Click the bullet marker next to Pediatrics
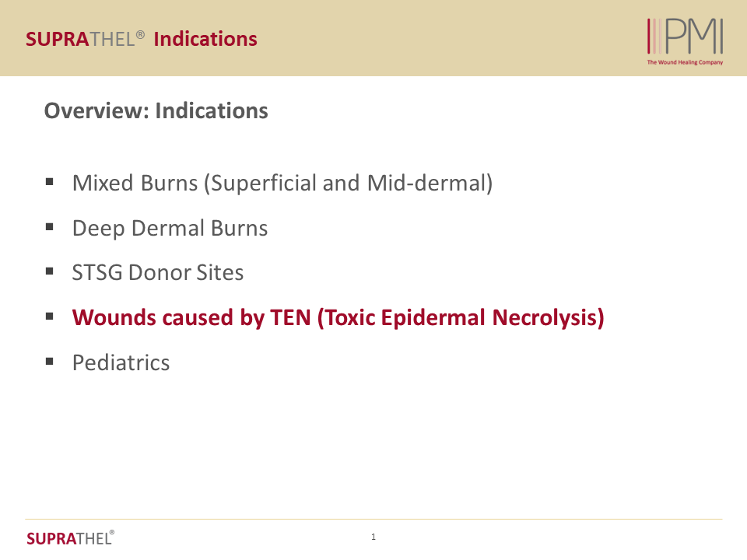This screenshot has height=560, width=747. 50,362
